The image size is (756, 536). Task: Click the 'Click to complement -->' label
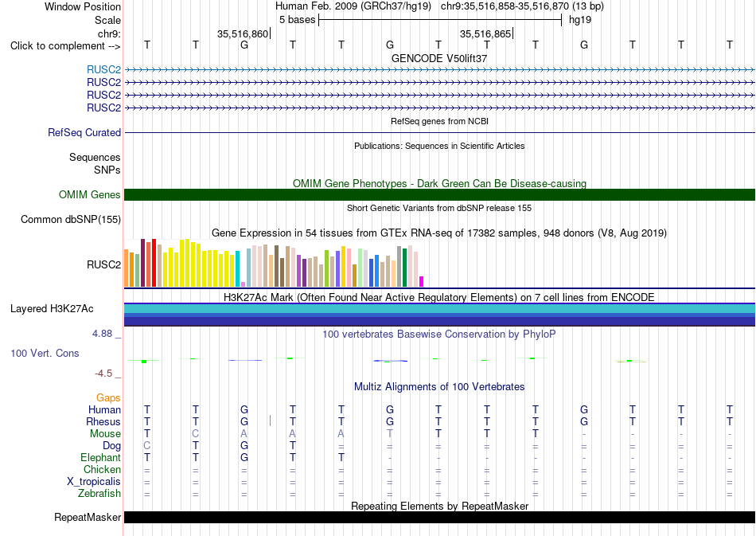pyautogui.click(x=65, y=46)
